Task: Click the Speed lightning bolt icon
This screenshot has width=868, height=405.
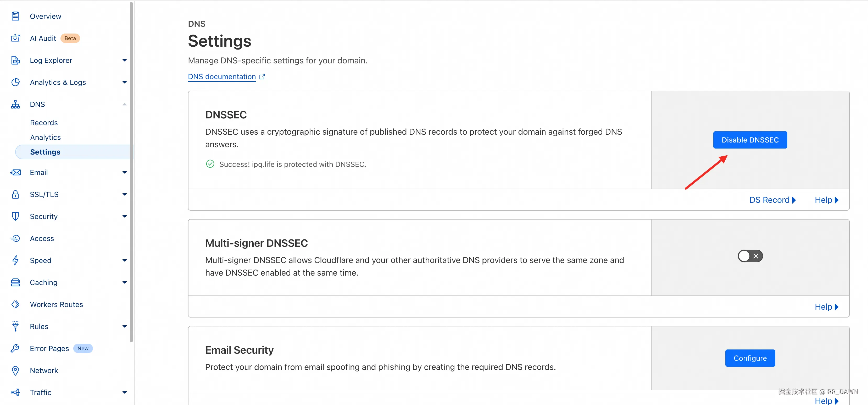Action: [x=15, y=260]
